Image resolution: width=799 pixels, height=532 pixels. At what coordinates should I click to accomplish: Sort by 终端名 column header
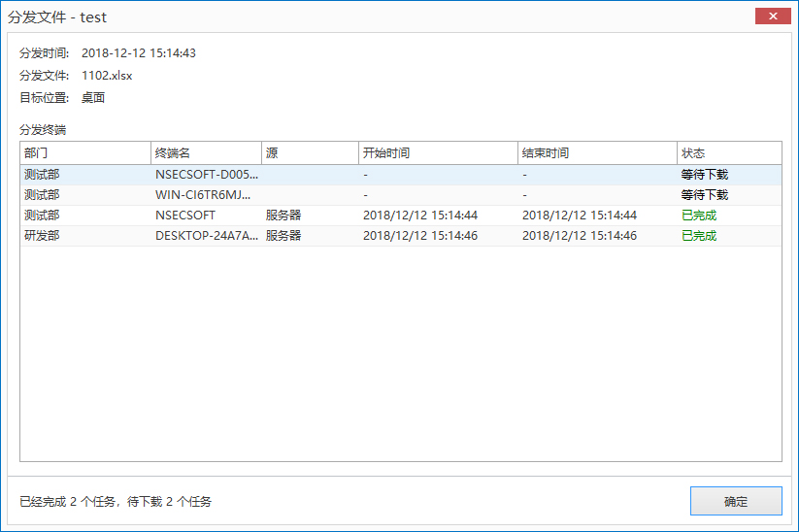click(x=206, y=153)
